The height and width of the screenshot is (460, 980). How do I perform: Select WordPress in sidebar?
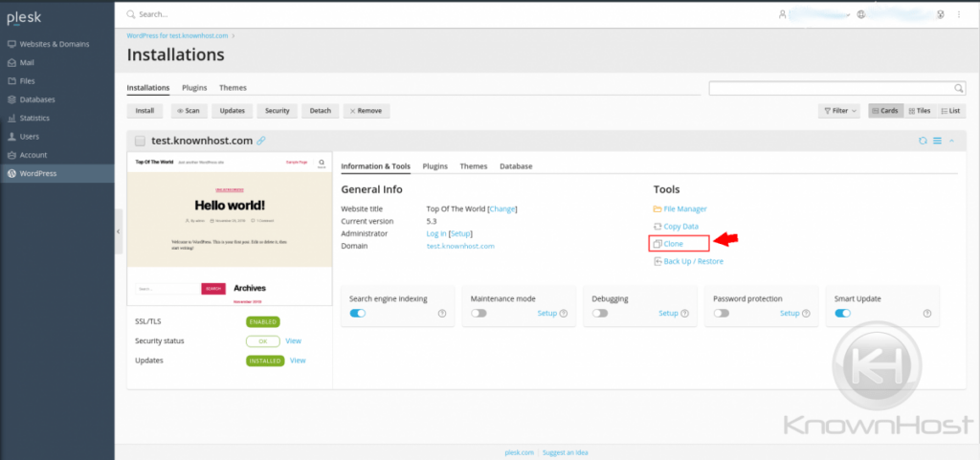coord(56,173)
